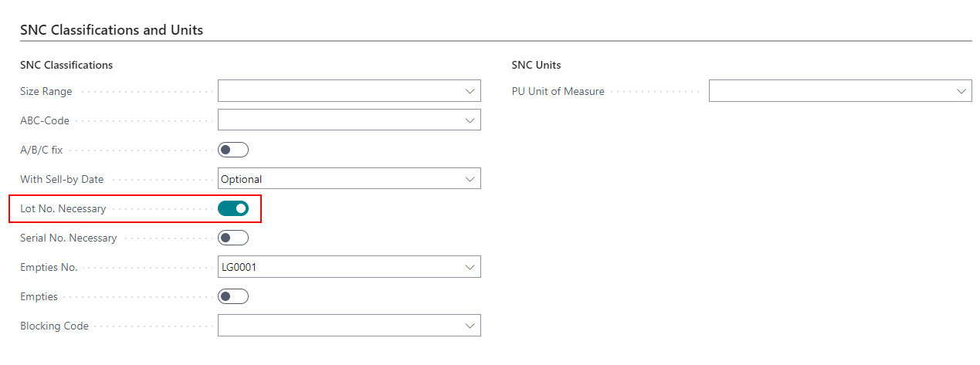Click the SNC Classifications group label
The width and height of the screenshot is (980, 365).
tap(66, 65)
